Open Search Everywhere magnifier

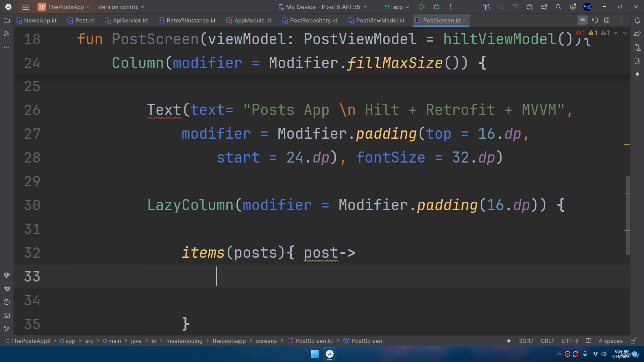click(x=558, y=7)
